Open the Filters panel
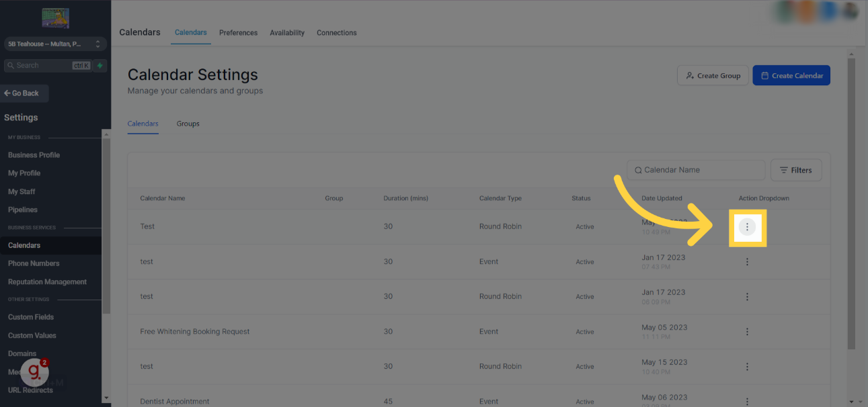 tap(795, 171)
